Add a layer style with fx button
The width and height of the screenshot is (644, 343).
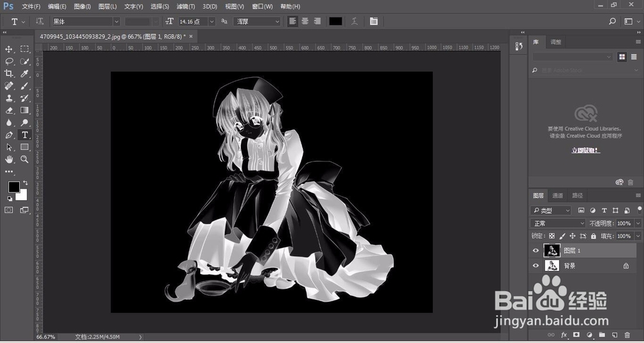click(x=564, y=335)
